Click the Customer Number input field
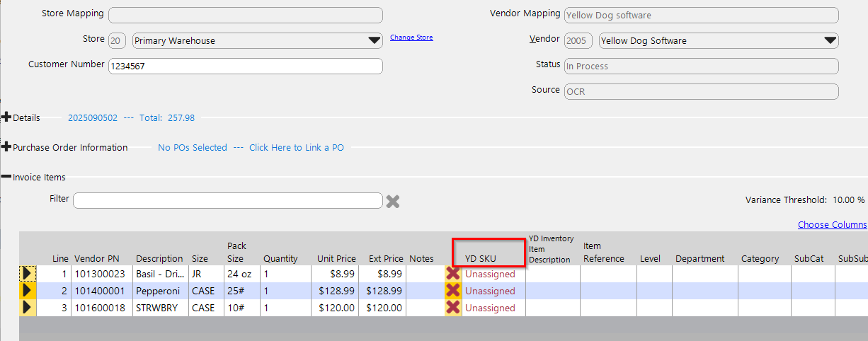 tap(245, 67)
